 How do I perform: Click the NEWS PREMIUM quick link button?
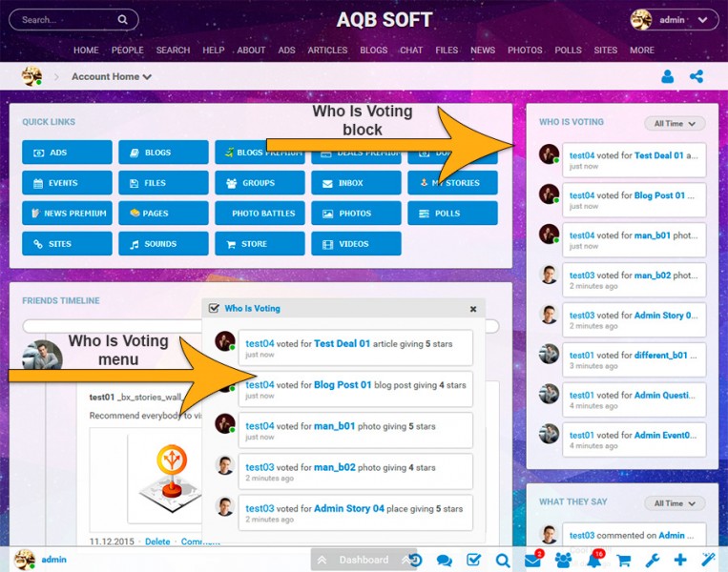click(67, 214)
